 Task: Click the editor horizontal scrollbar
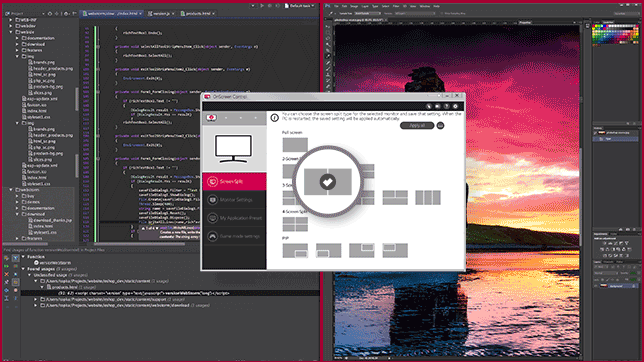point(140,244)
